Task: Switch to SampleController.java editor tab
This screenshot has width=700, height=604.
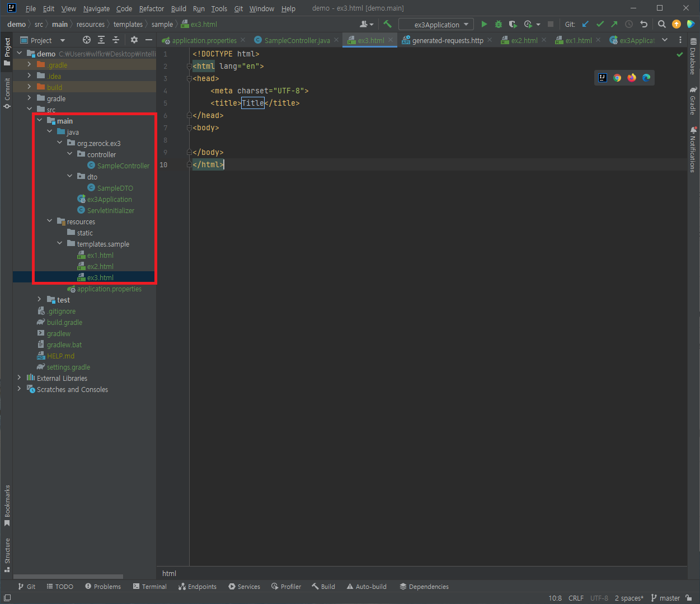Action: pyautogui.click(x=297, y=40)
